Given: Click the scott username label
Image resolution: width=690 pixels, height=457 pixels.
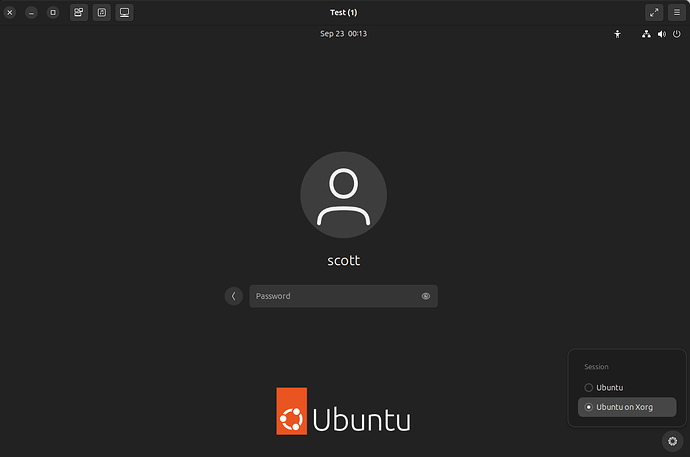Looking at the screenshot, I should tap(343, 260).
